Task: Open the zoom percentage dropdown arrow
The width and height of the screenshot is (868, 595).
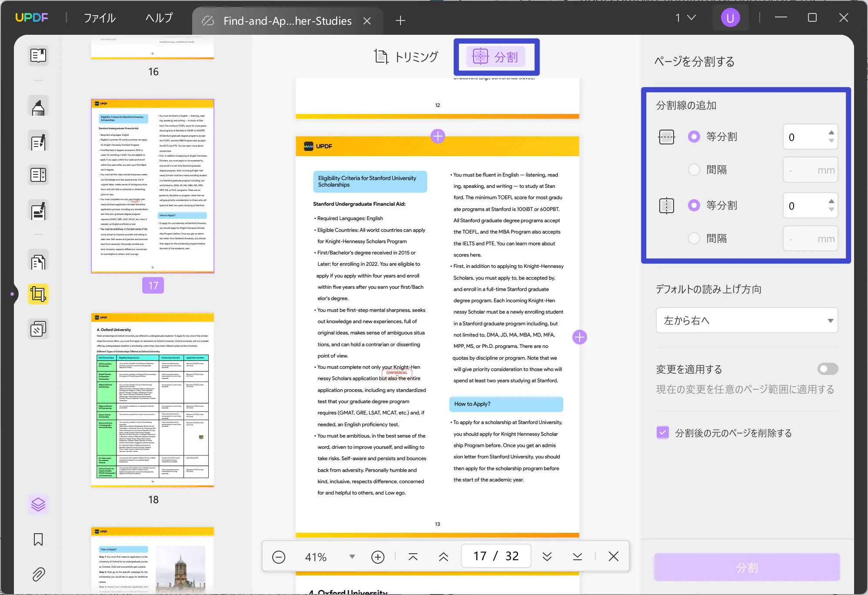Action: coord(352,557)
